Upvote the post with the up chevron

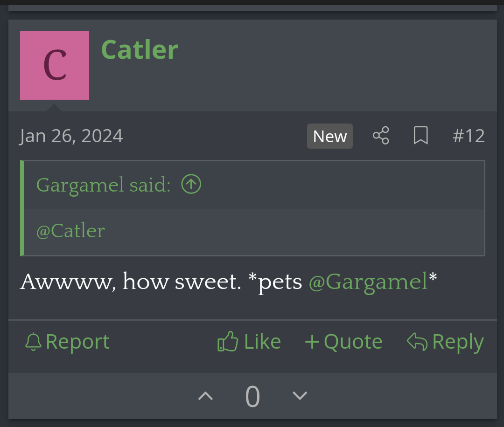pos(205,396)
